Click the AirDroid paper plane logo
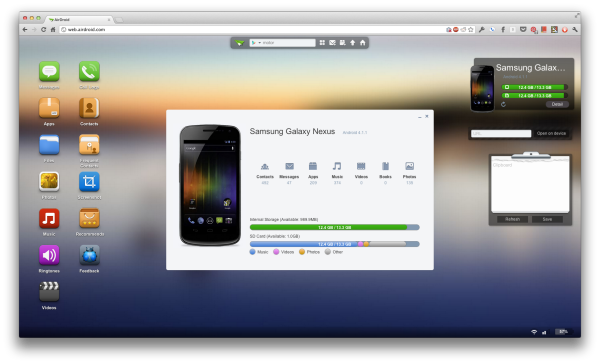 coord(240,43)
